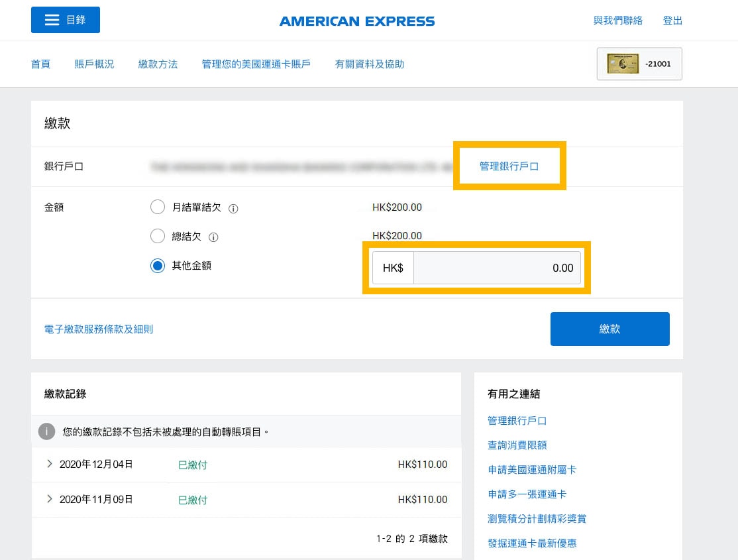This screenshot has height=560, width=738.
Task: Click info icon beside 總結欠
Action: pos(213,237)
